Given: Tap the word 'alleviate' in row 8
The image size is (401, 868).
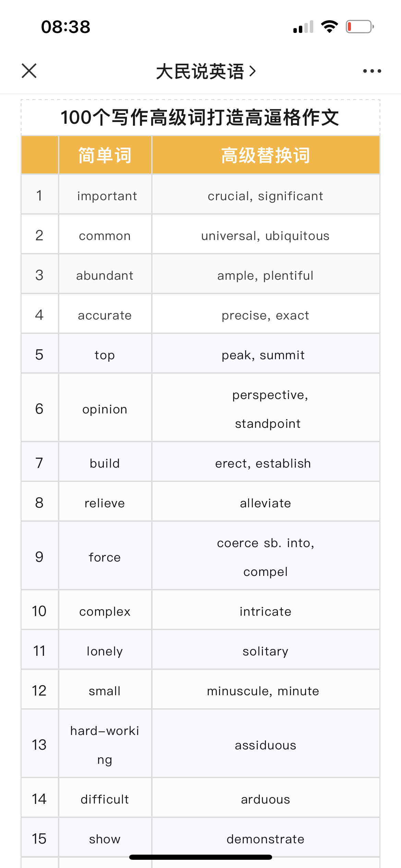Looking at the screenshot, I should coord(265,503).
